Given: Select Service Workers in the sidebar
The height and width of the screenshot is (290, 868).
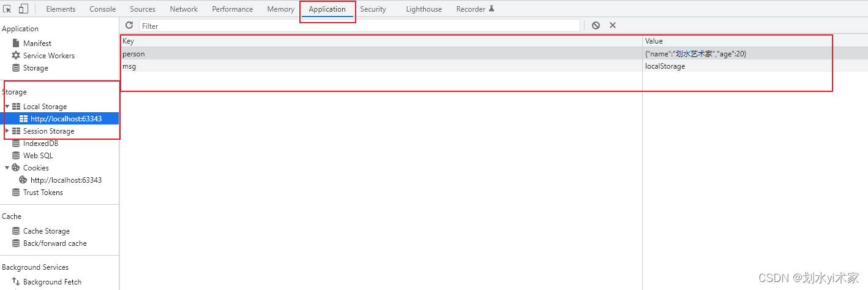Looking at the screenshot, I should coord(49,56).
